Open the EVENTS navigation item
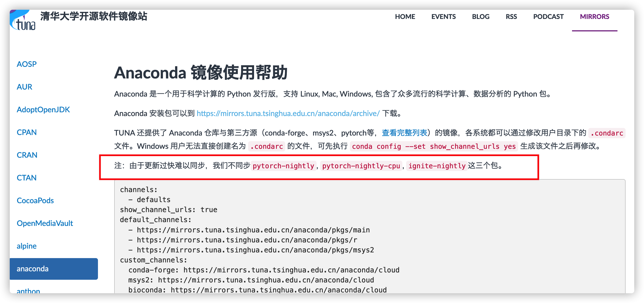This screenshot has width=644, height=303. [x=443, y=17]
